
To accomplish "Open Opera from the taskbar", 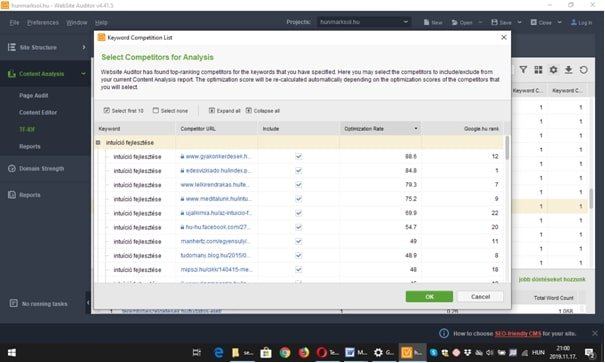I will tap(321, 353).
